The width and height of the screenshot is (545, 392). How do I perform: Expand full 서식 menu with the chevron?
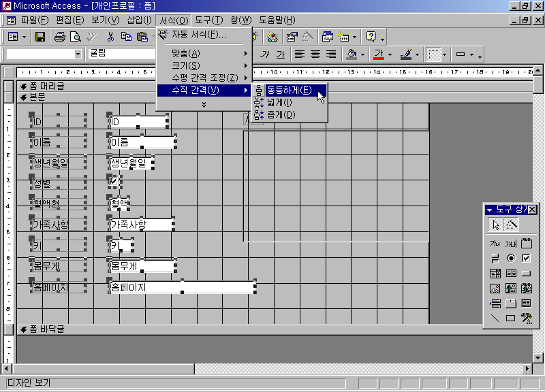(x=204, y=104)
